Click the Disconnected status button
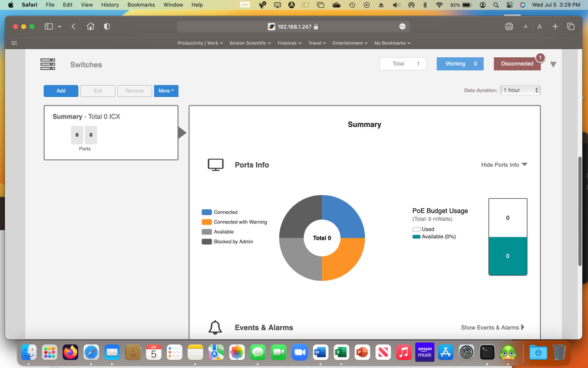Viewport: 588px width, 368px height. click(x=517, y=64)
